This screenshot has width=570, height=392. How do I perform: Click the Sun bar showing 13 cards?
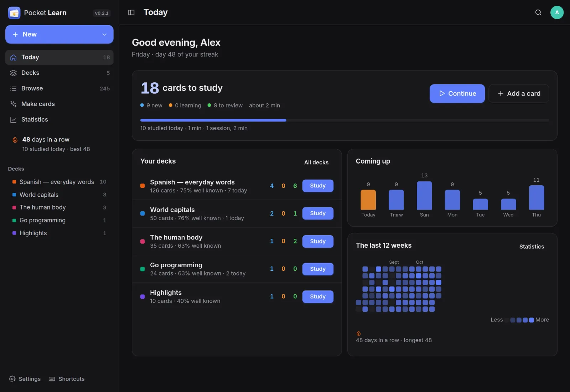coord(424,196)
